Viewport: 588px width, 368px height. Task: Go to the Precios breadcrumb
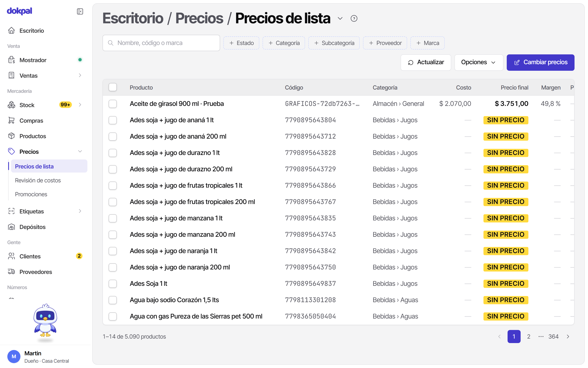199,18
